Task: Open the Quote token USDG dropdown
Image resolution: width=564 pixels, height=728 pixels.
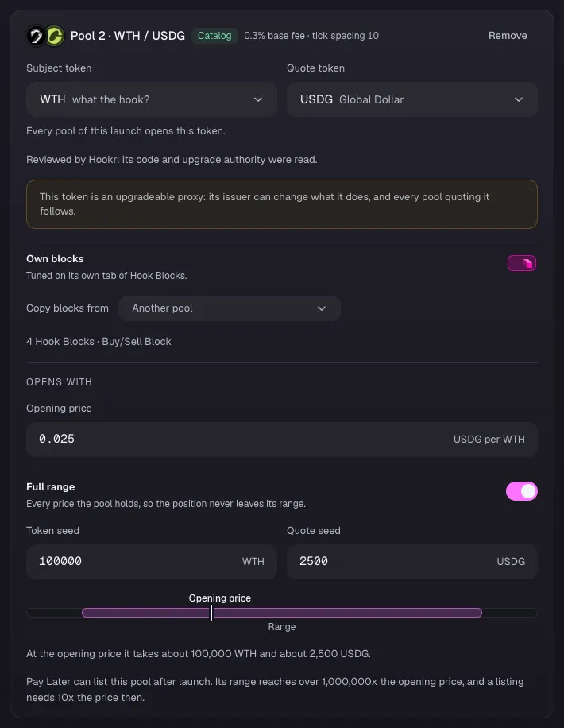Action: click(412, 99)
